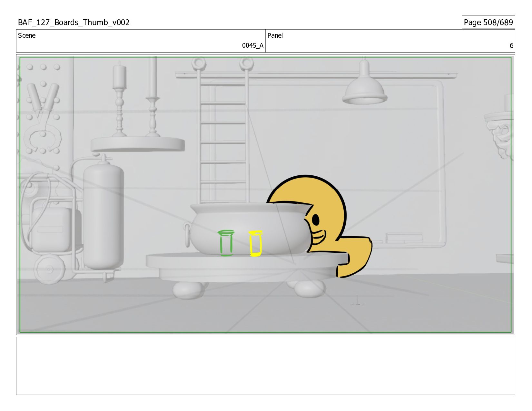Click the empty notes box below the panel
The height and width of the screenshot is (411, 532).
click(x=266, y=366)
